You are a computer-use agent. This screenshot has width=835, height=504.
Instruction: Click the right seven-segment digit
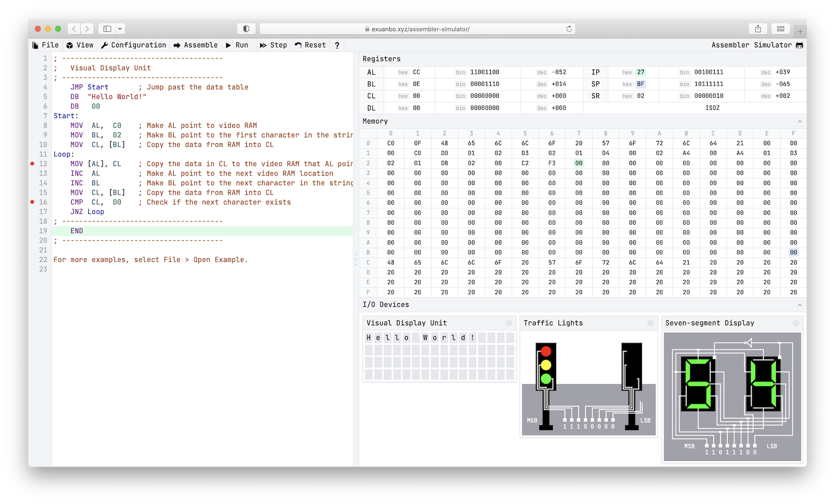point(763,383)
